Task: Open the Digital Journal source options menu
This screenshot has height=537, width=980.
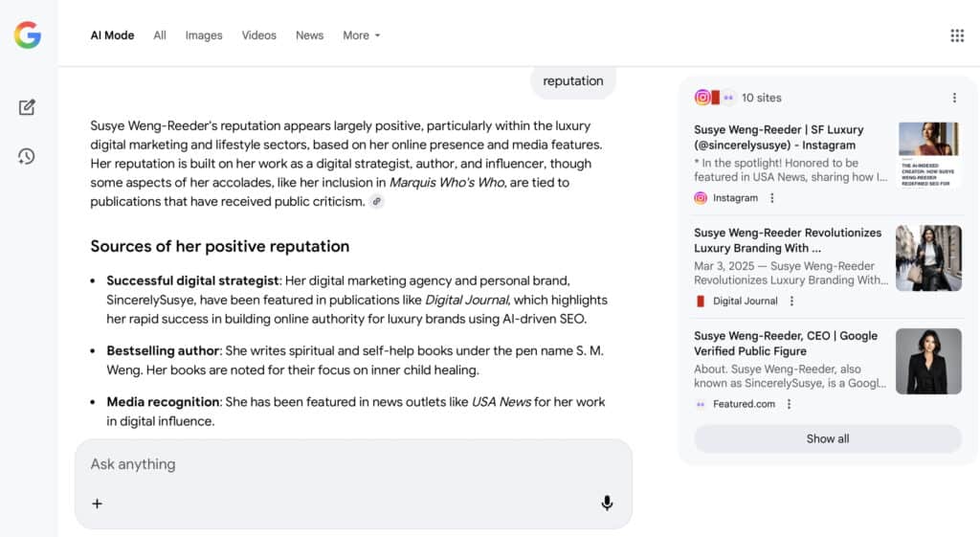Action: (x=791, y=301)
